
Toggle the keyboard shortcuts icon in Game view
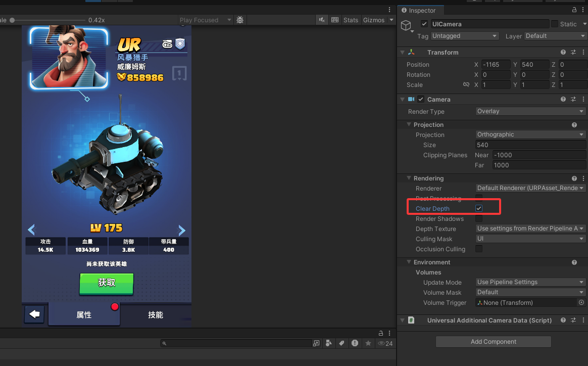pyautogui.click(x=335, y=20)
